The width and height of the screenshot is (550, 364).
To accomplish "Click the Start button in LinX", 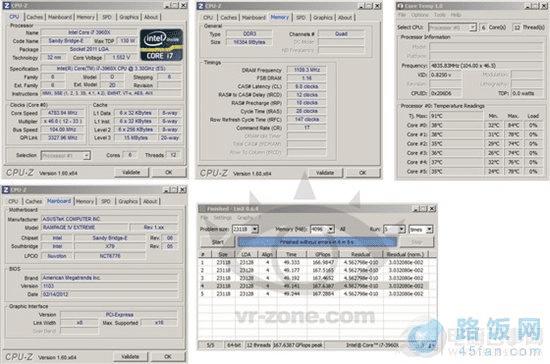I will click(x=217, y=242).
